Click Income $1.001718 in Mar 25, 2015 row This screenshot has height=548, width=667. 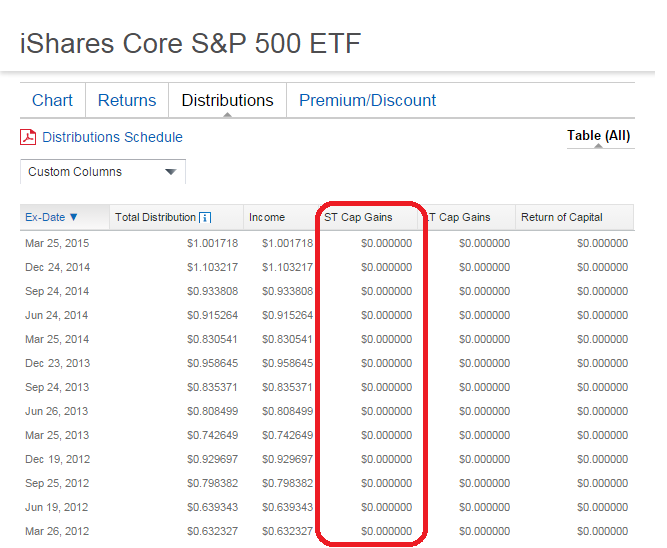(288, 243)
